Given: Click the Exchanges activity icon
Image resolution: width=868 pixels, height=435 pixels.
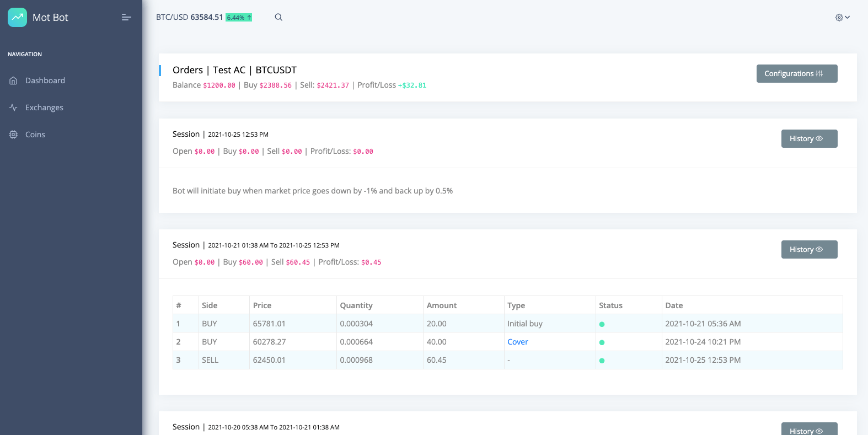Looking at the screenshot, I should tap(13, 108).
